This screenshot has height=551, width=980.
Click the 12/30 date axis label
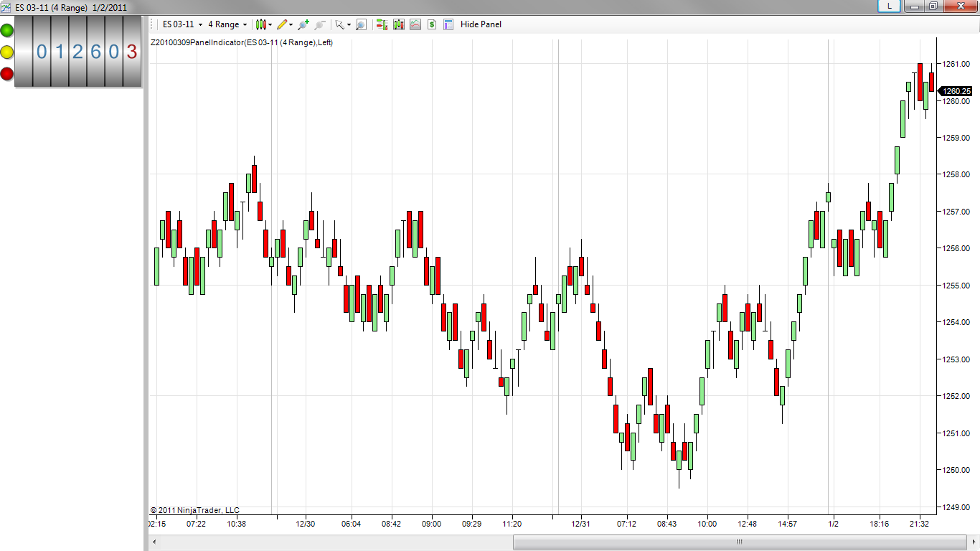pyautogui.click(x=306, y=524)
